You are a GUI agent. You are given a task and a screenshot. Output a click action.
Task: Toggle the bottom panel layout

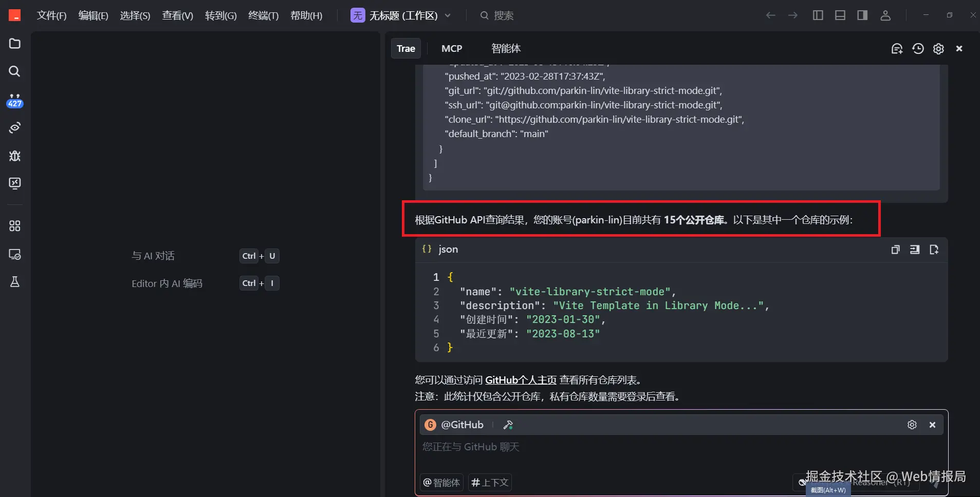840,15
